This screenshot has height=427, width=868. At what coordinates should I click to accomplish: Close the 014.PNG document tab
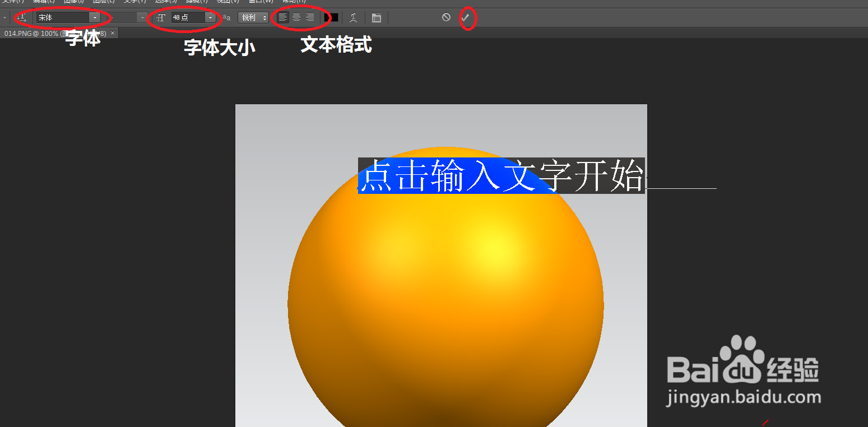(x=113, y=33)
